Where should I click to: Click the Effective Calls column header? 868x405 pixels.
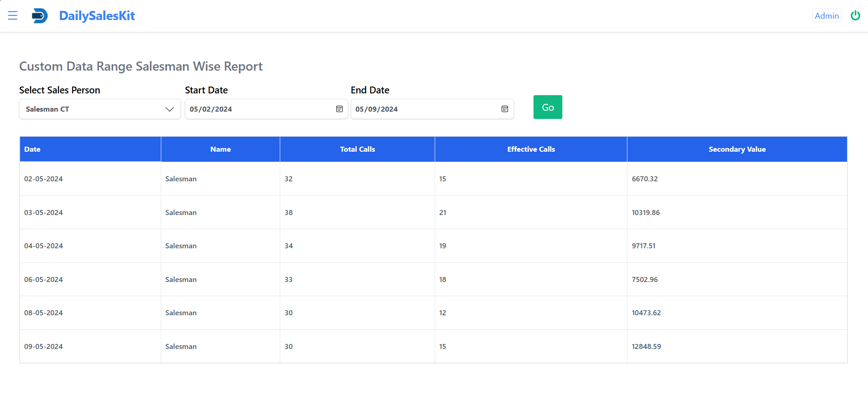pos(531,149)
